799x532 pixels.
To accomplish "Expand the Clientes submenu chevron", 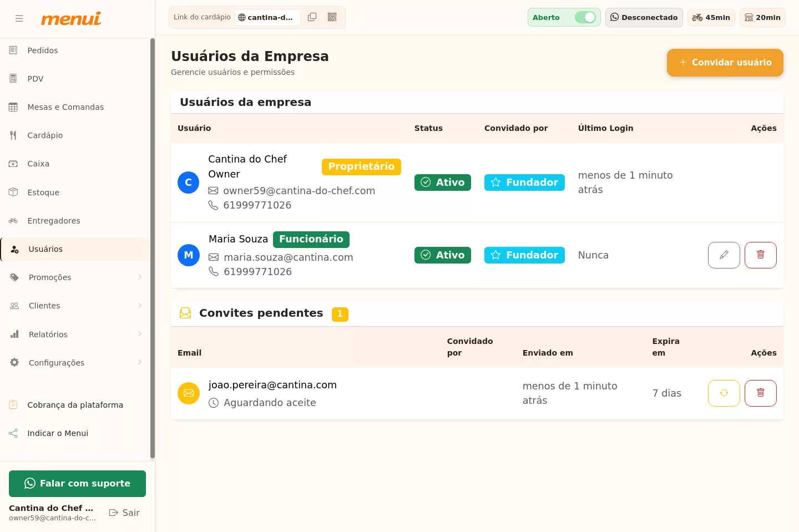I will [140, 306].
